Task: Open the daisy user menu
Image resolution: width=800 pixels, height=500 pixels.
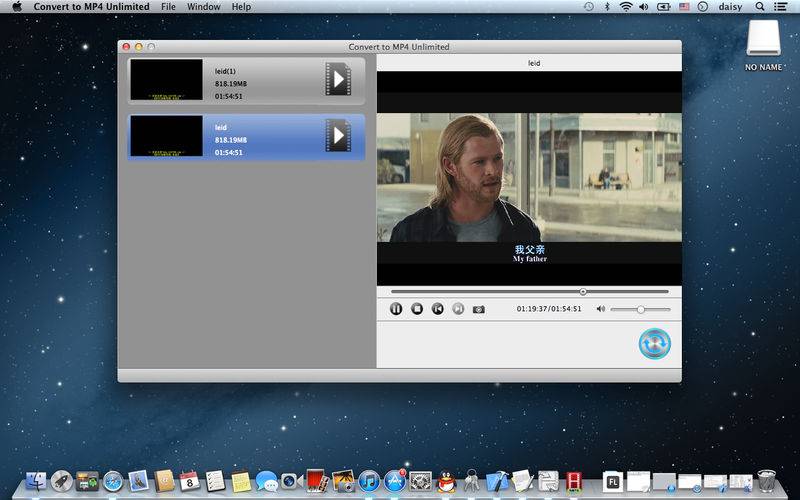Action: tap(730, 7)
